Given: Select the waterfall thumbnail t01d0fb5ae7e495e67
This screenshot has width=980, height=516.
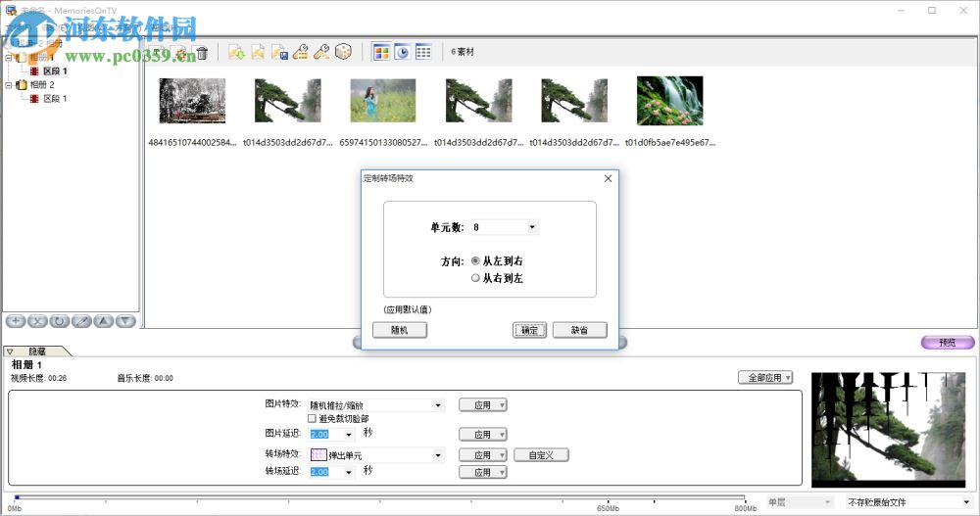Looking at the screenshot, I should click(x=670, y=101).
